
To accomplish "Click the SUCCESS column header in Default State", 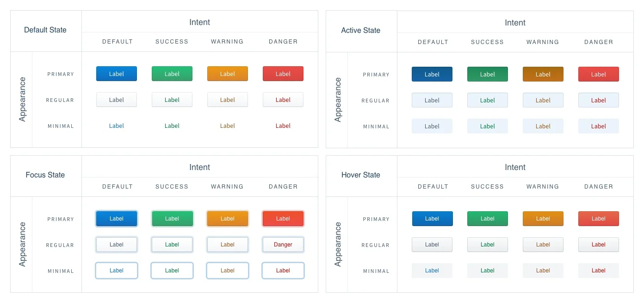I will click(x=172, y=42).
